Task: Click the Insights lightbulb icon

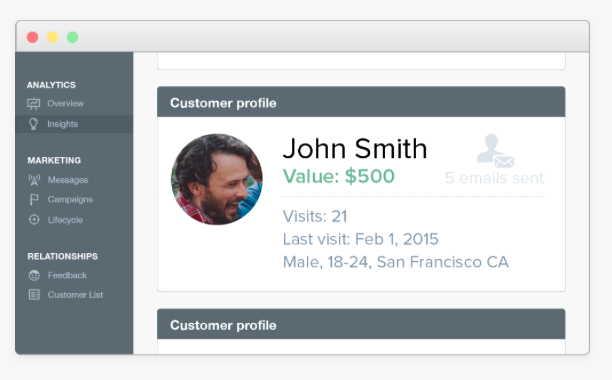Action: coord(34,124)
